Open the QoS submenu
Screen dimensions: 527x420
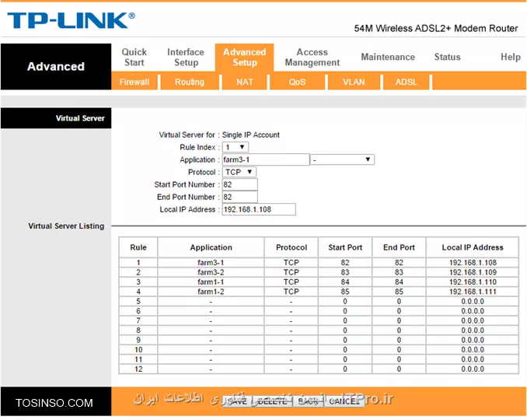point(297,82)
